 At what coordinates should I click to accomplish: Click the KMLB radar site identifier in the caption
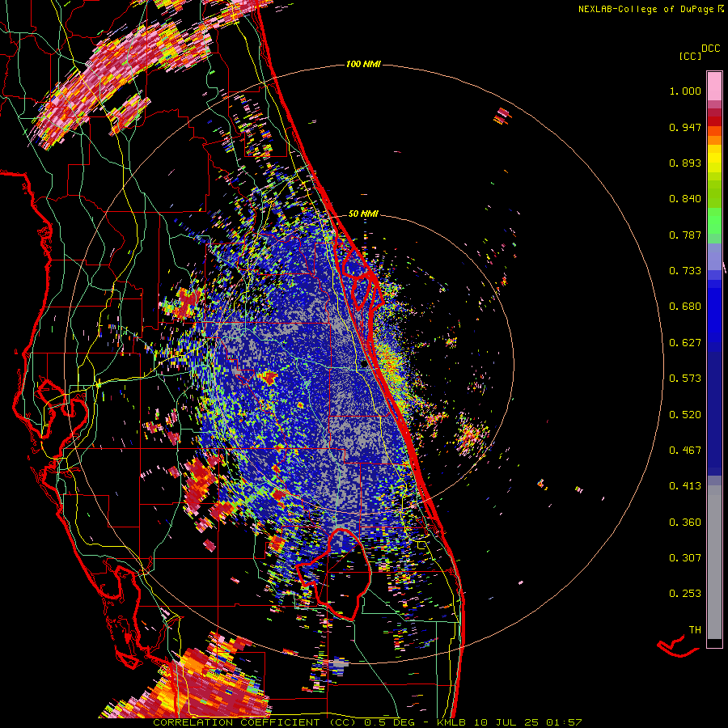pos(453,722)
